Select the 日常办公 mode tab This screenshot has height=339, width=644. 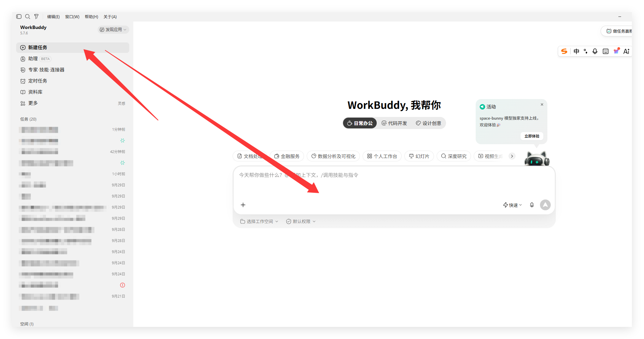coord(360,123)
